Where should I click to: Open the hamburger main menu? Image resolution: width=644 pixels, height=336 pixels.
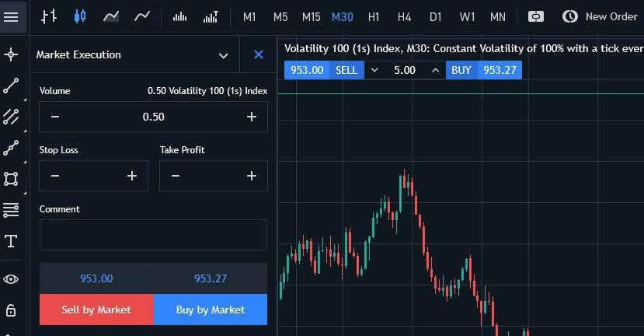(x=11, y=17)
